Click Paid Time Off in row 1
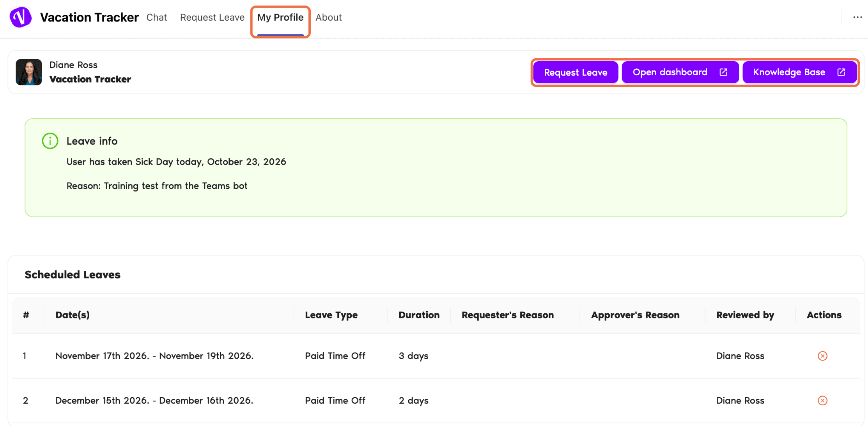This screenshot has width=868, height=426. 335,356
